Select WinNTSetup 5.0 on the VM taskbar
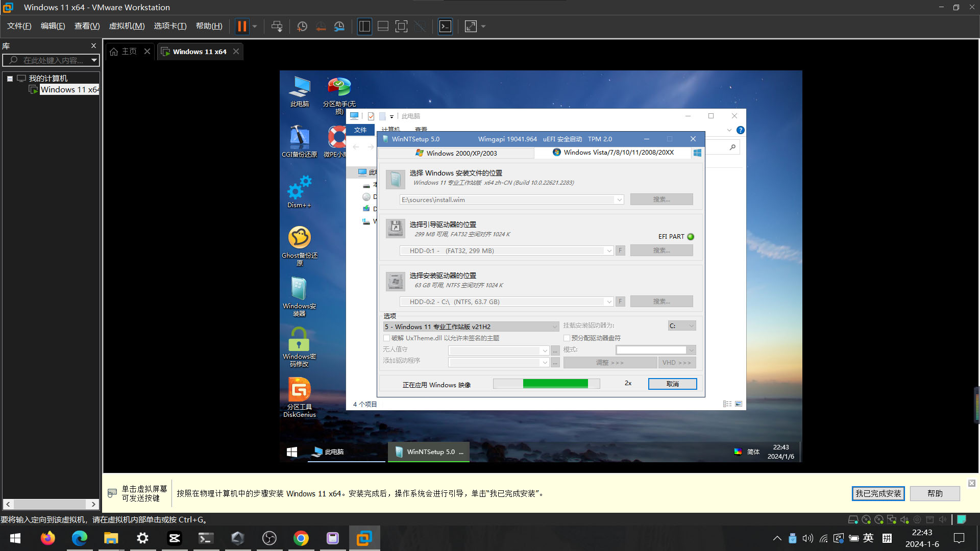Viewport: 980px width, 551px height. click(429, 452)
